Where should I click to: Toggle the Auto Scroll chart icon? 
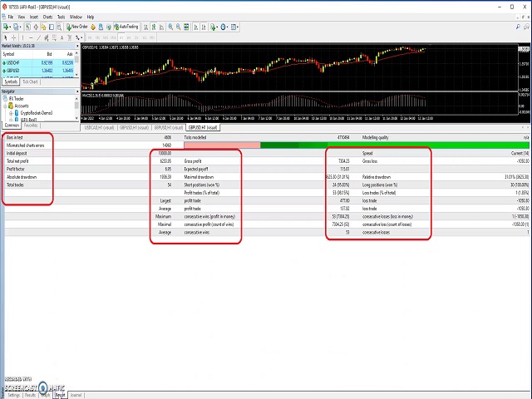(196, 27)
